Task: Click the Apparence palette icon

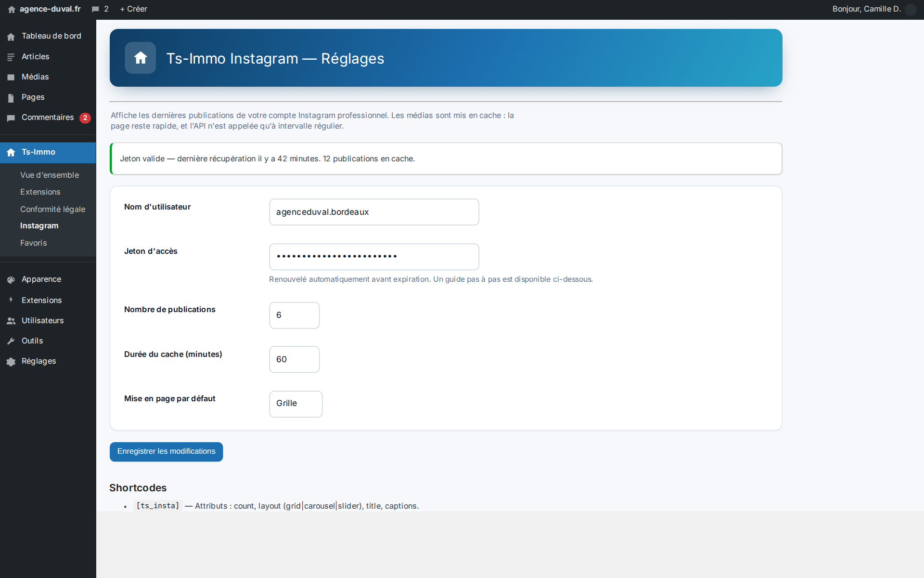Action: tap(11, 280)
